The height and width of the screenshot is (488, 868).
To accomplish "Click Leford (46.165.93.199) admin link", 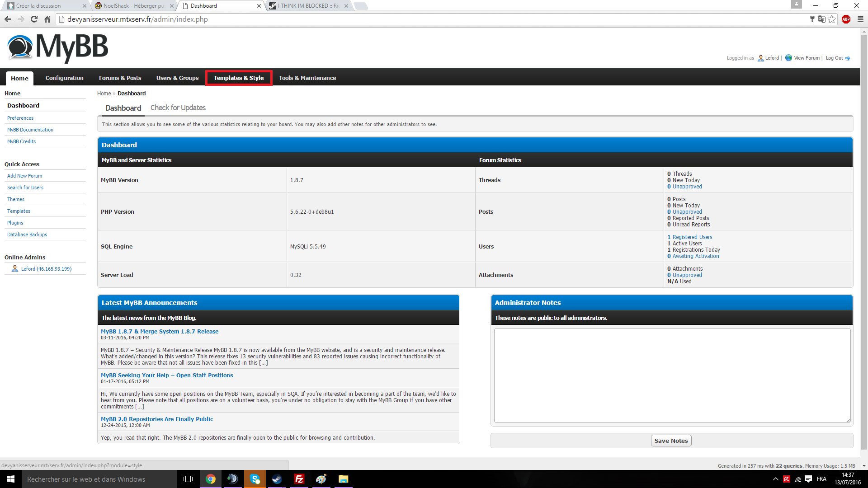I will click(x=46, y=269).
